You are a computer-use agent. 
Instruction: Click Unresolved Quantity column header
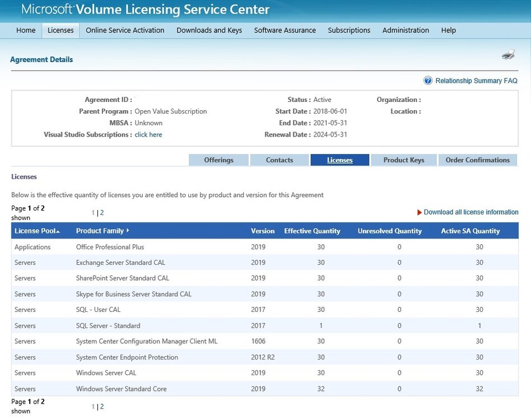click(389, 231)
